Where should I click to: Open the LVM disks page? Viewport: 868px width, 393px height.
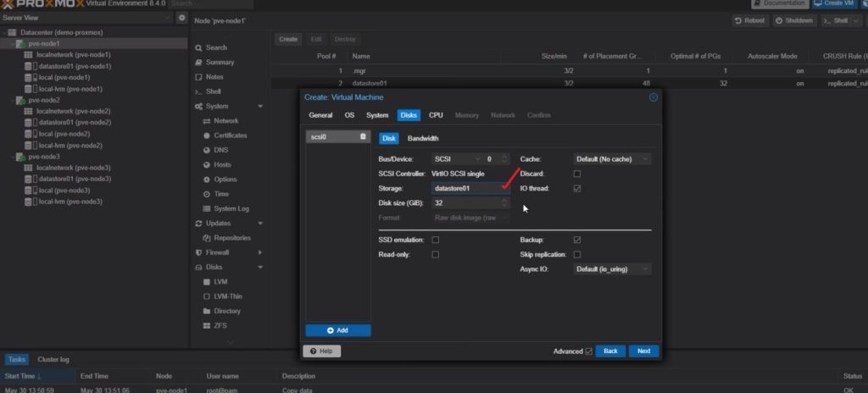pos(220,282)
